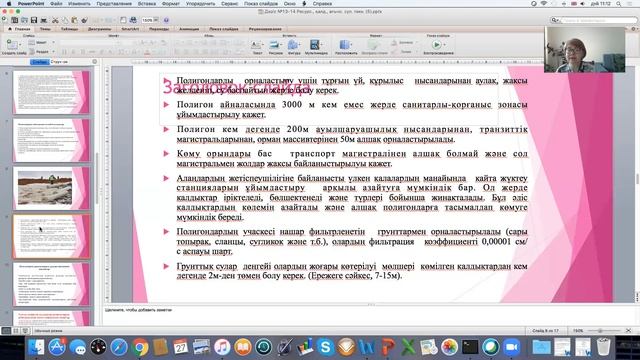This screenshot has width=640, height=360.
Task: Expand the Создать слайд dropdown arrow
Action: [20, 44]
